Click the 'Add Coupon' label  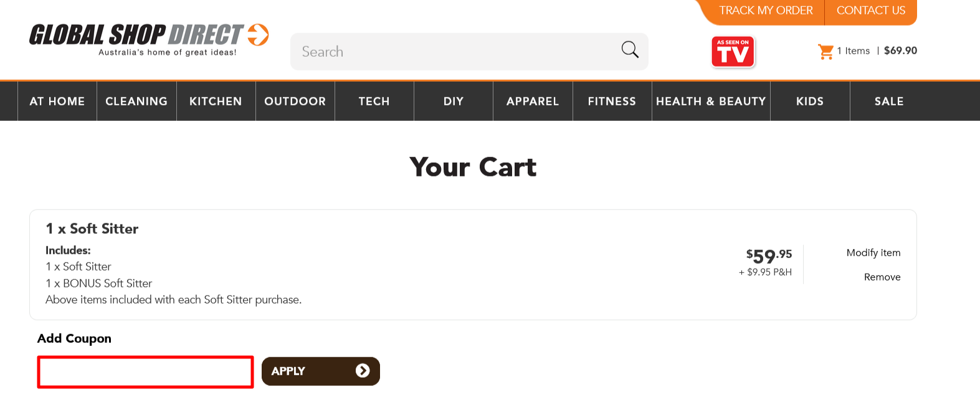coord(74,338)
